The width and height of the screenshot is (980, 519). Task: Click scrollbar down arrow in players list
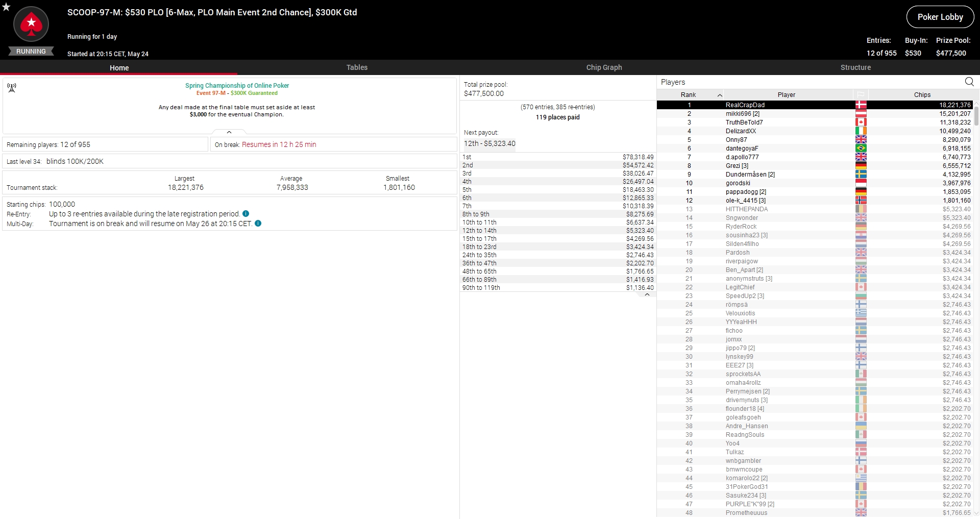point(976,513)
